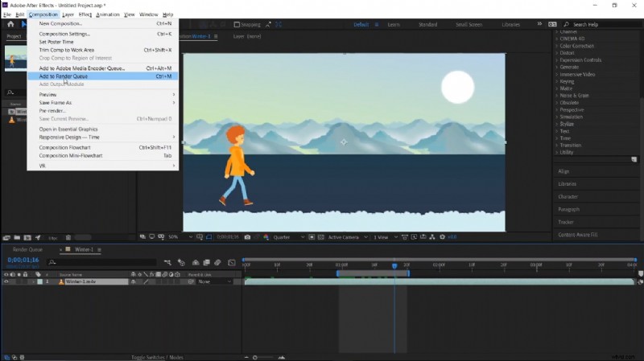Toggle the quality switch for Winter-1.m4v layer

point(146,282)
